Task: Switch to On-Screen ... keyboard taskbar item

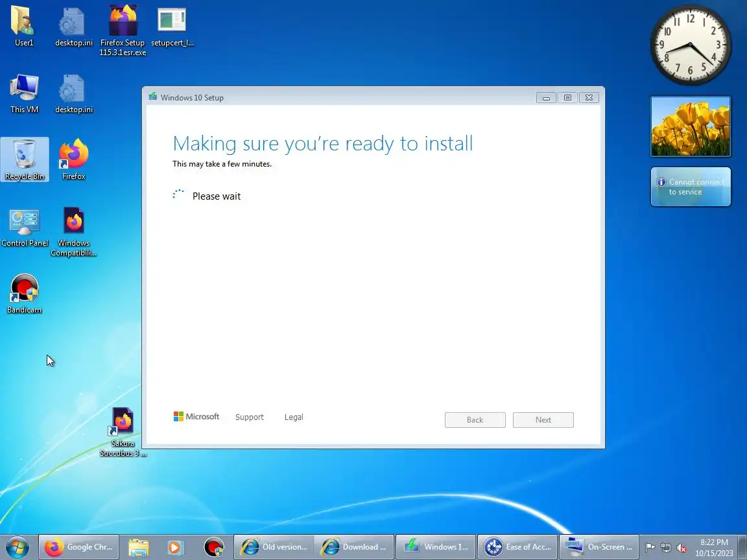Action: tap(599, 547)
